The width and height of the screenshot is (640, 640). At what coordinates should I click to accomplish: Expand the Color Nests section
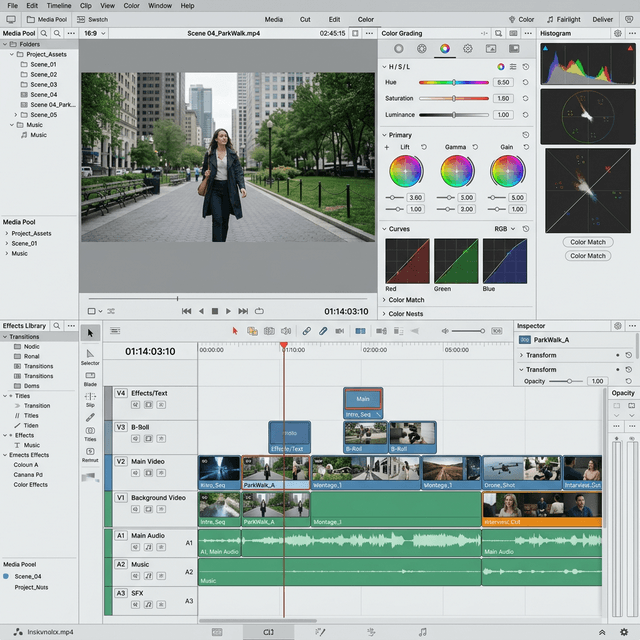click(384, 314)
